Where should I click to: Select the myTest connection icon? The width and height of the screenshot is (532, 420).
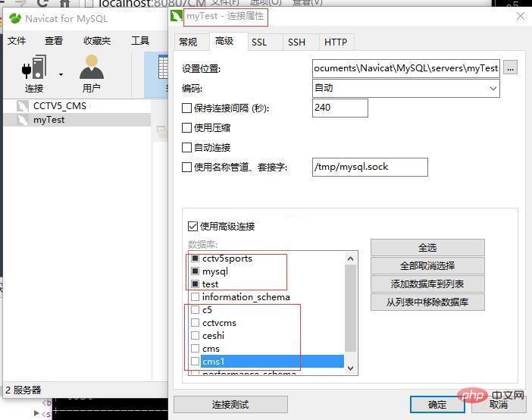point(23,120)
